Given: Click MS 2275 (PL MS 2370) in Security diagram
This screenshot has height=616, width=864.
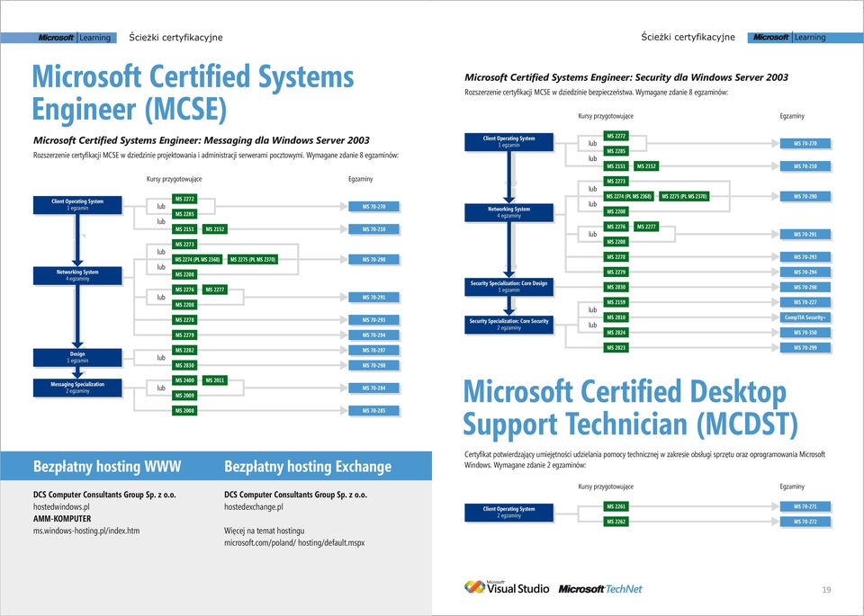Looking at the screenshot, I should pyautogui.click(x=684, y=197).
